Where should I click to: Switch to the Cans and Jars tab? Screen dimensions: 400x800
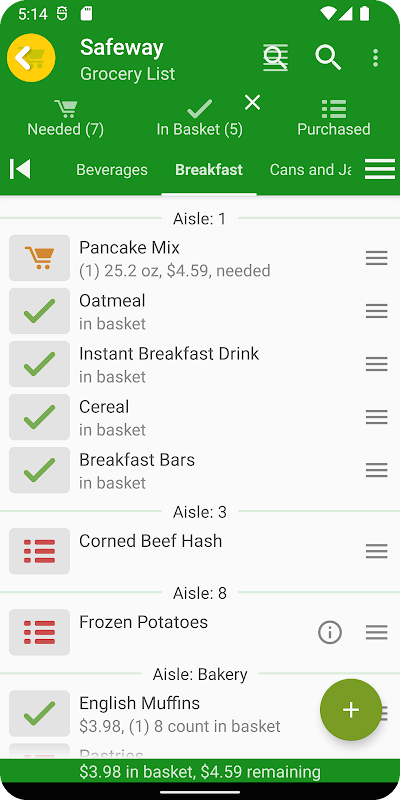(310, 169)
